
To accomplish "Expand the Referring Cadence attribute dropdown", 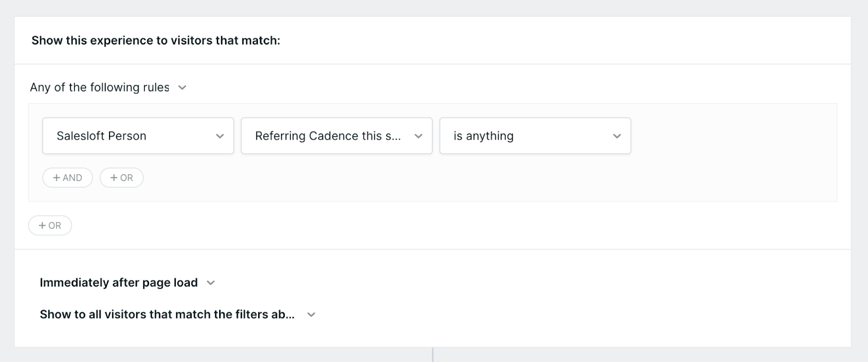I will coord(337,136).
